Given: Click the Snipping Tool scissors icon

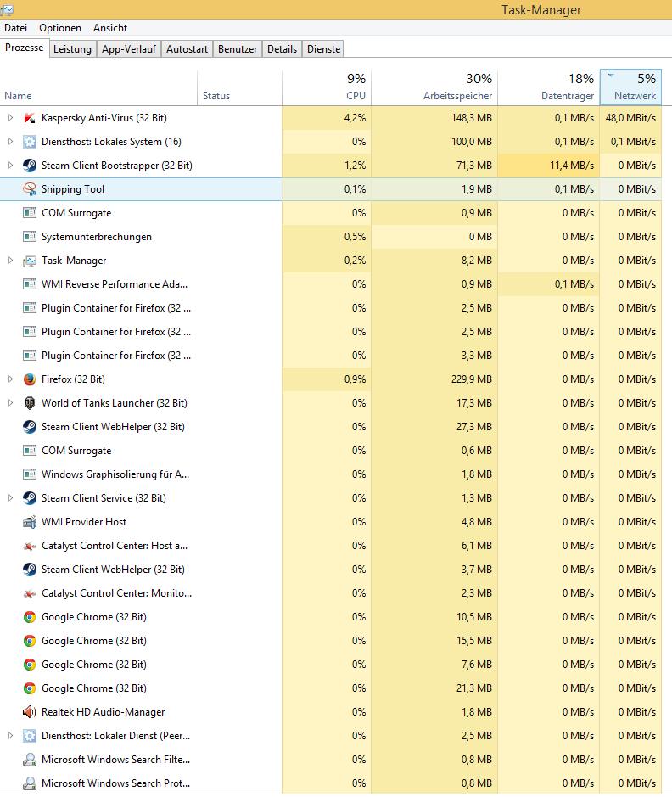Looking at the screenshot, I should (x=30, y=189).
